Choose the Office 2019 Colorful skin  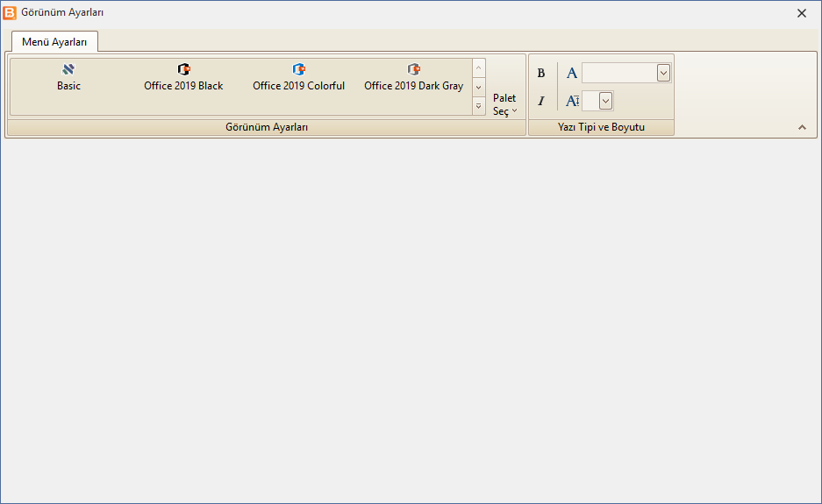(x=298, y=77)
